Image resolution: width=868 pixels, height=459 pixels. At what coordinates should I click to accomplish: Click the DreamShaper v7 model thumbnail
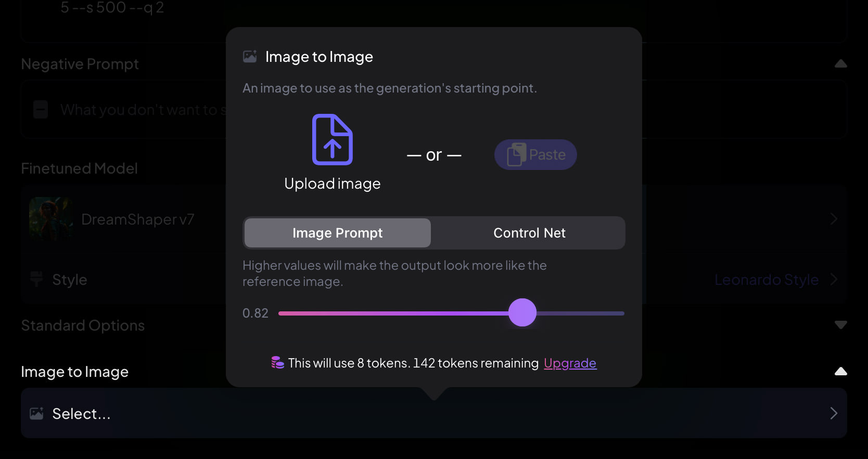pos(51,219)
